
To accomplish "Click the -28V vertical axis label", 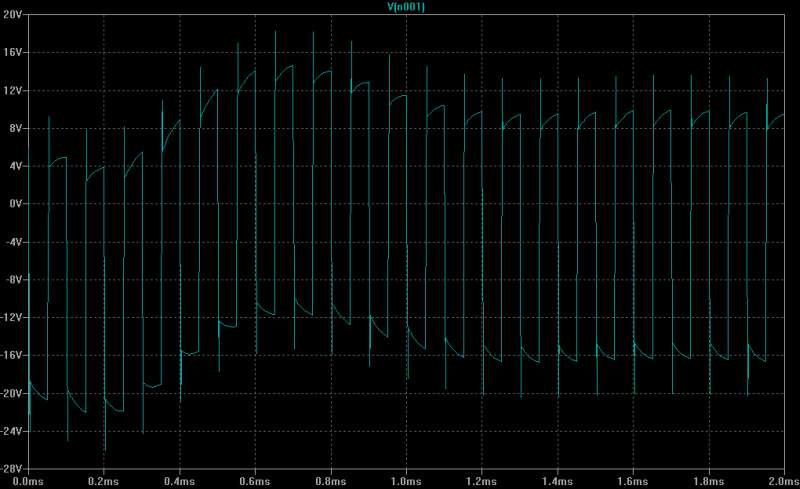I will click(x=12, y=469).
